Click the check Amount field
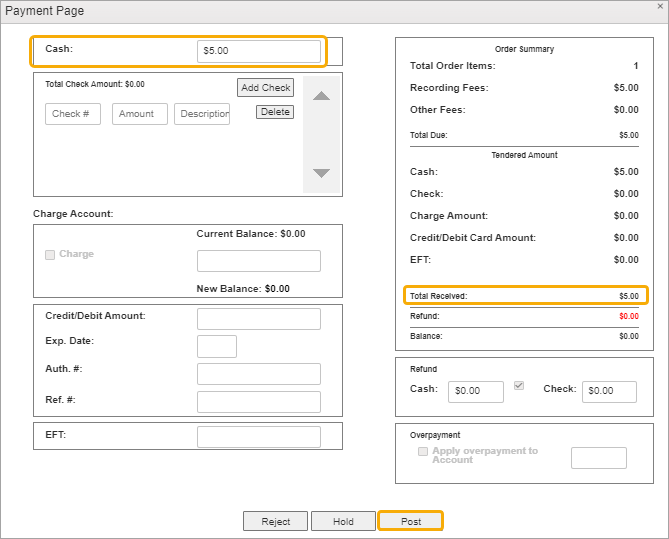This screenshot has width=669, height=539. [x=139, y=114]
